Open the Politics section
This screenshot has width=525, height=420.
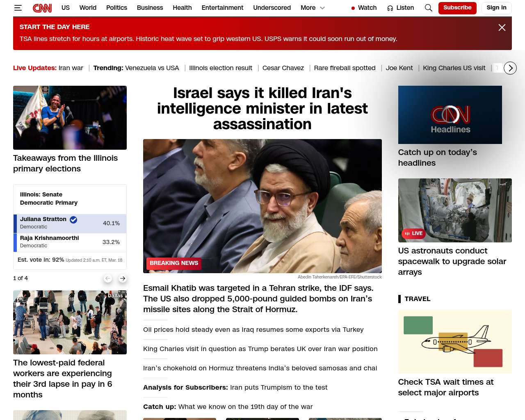point(116,8)
